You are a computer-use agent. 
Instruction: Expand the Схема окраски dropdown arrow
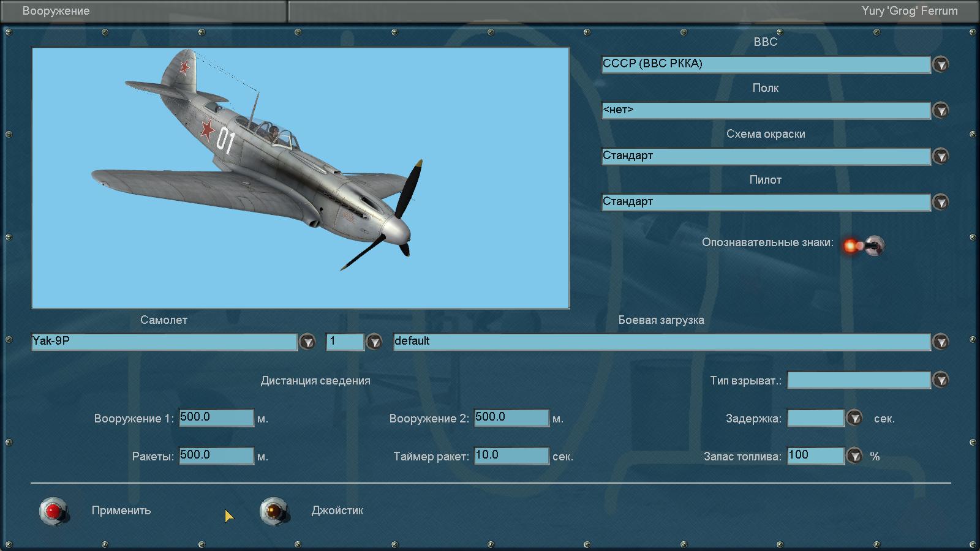coord(941,156)
